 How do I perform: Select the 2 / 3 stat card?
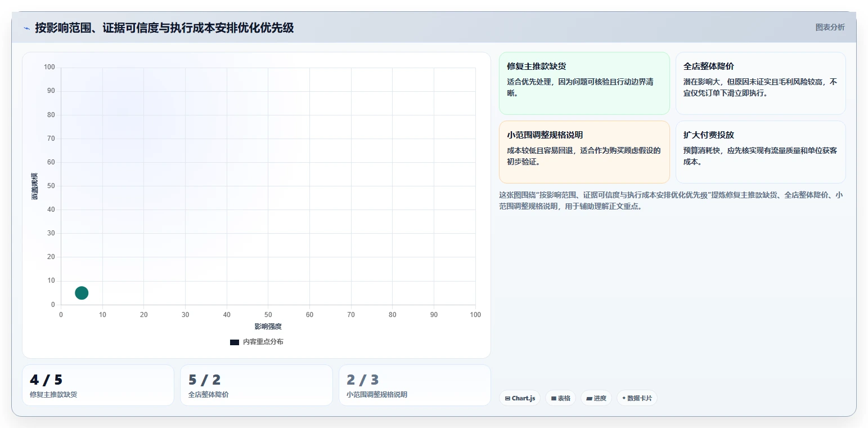[x=415, y=385]
